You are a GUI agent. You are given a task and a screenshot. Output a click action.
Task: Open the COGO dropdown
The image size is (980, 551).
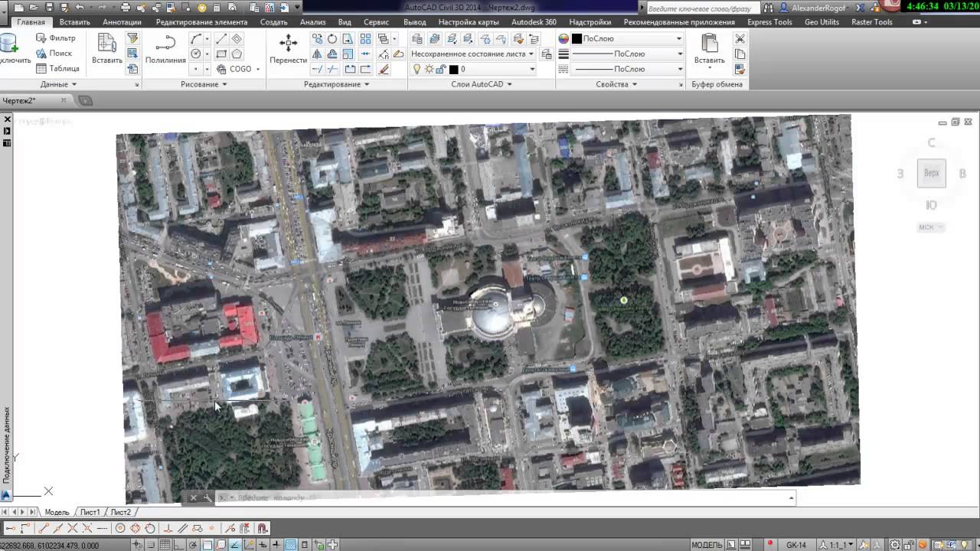[258, 69]
